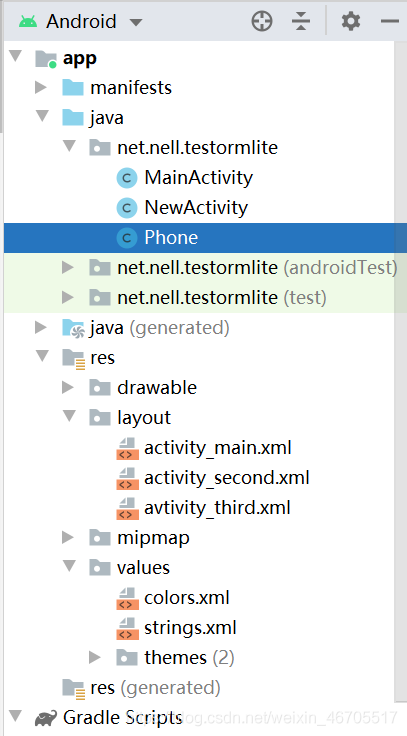Click the colors.xml file icon
The height and width of the screenshot is (736, 407).
coord(127,598)
